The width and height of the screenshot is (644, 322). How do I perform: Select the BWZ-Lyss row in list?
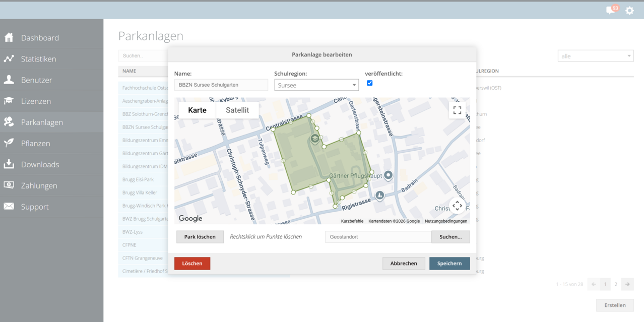[x=144, y=232]
